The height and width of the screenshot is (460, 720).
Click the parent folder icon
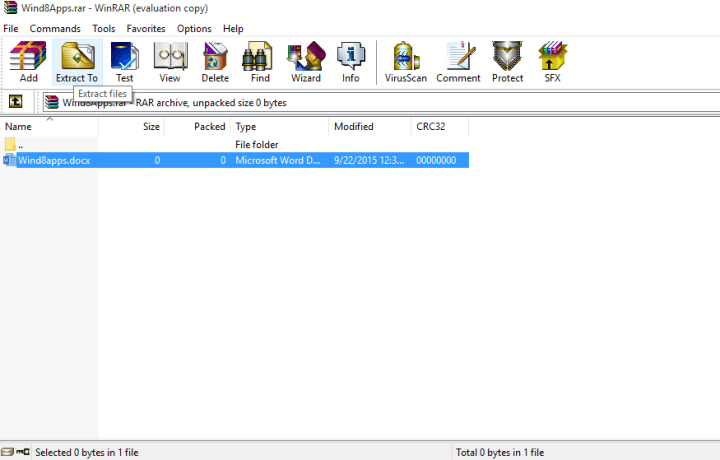10,144
